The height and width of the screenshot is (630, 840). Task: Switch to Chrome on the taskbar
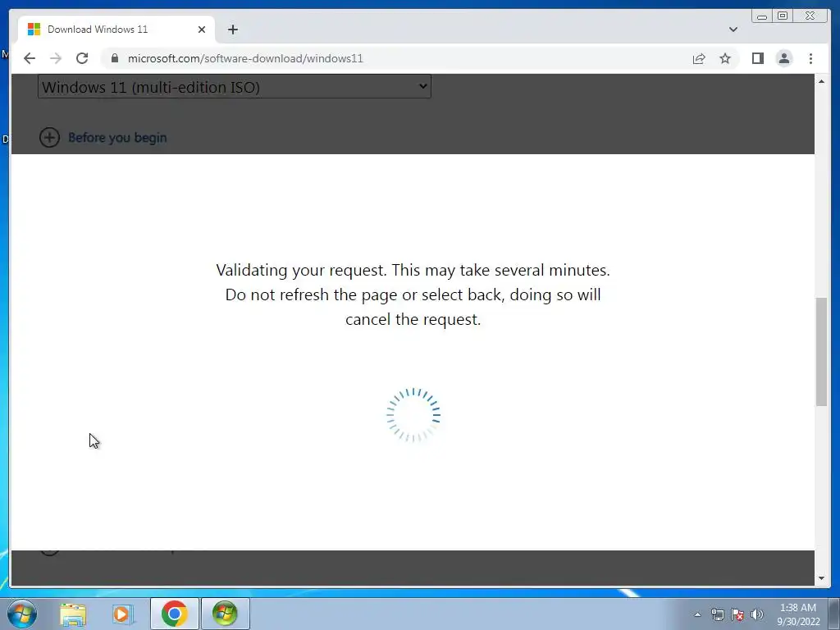174,614
